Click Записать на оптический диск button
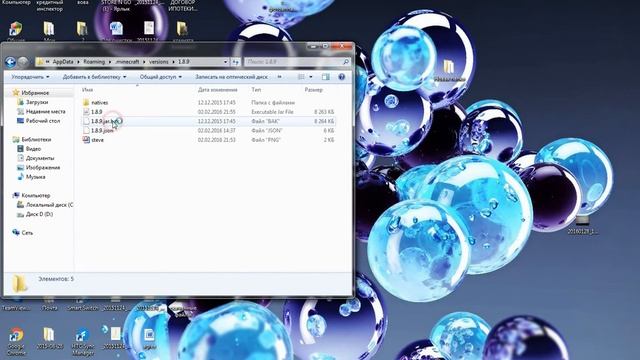The height and width of the screenshot is (360, 640). (x=231, y=77)
